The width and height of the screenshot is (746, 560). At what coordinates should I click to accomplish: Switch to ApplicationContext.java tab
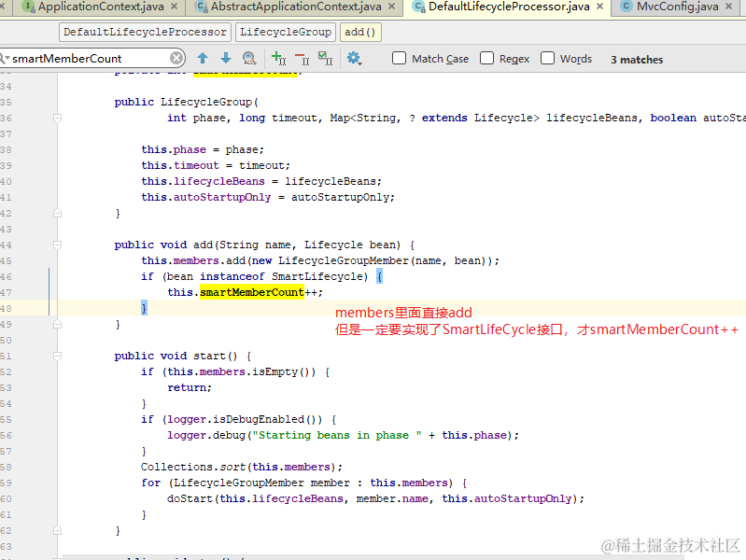(x=101, y=7)
